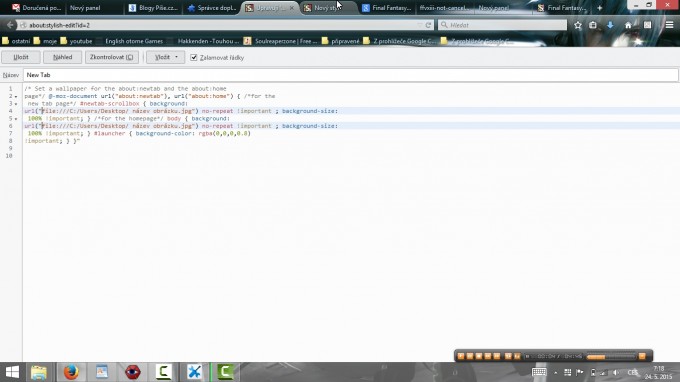
Task: Open the ostatní bookmark folder
Action: coord(16,41)
